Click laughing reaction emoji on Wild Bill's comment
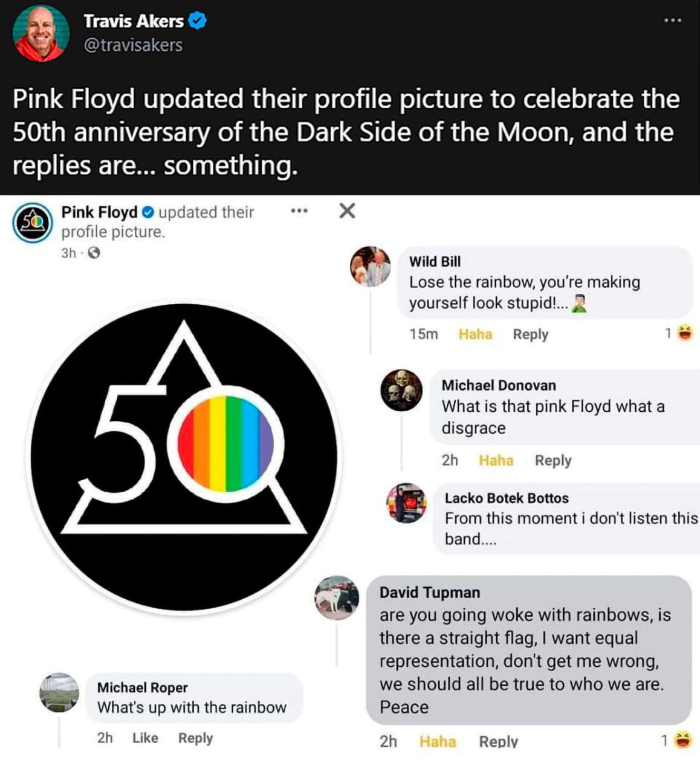 685,333
